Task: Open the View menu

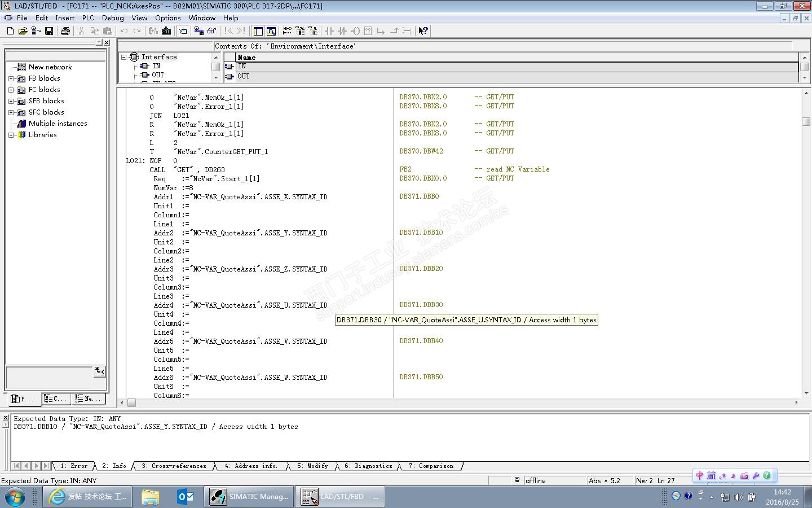Action: pos(139,17)
